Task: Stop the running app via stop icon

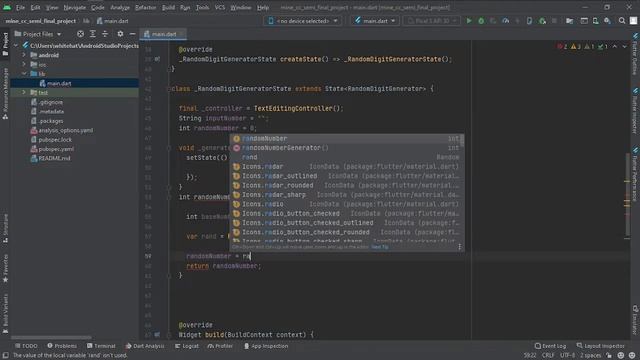Action: [x=554, y=21]
